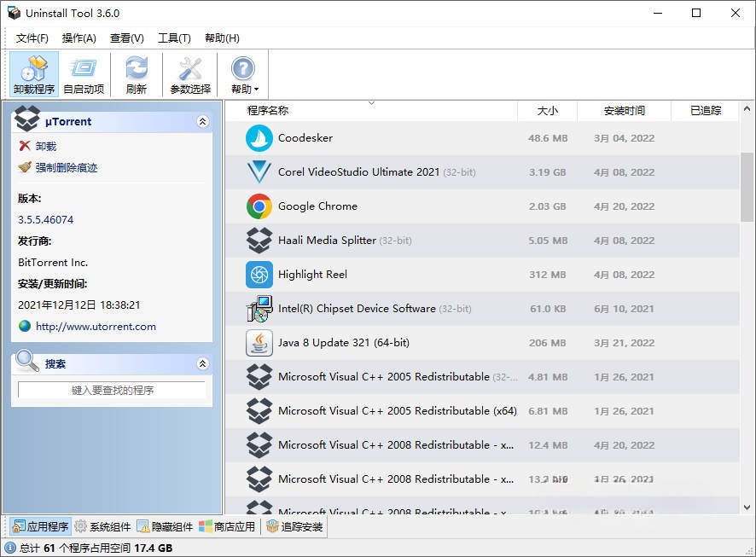The width and height of the screenshot is (756, 557).
Task: Select Corel VideoStudio Ultimate 2021 icon
Action: (x=259, y=172)
